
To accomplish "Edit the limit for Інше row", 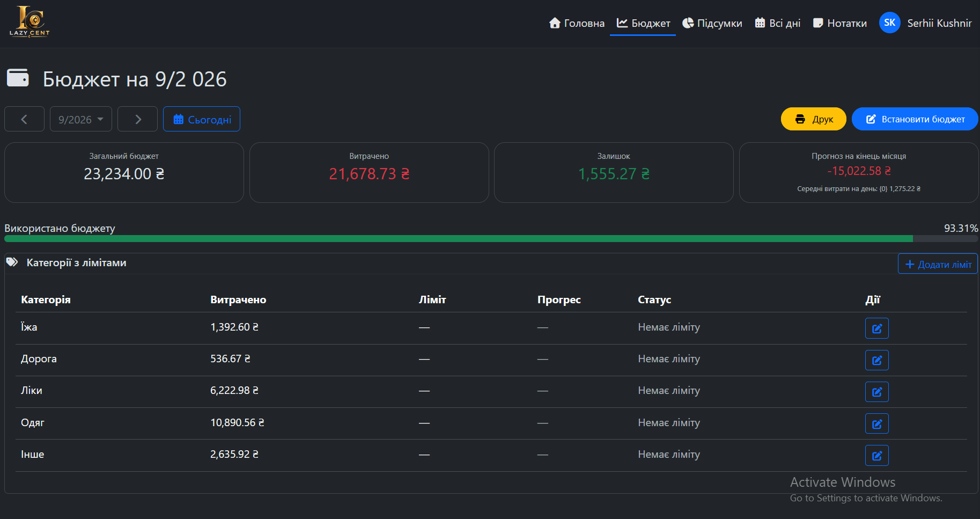I will click(876, 456).
